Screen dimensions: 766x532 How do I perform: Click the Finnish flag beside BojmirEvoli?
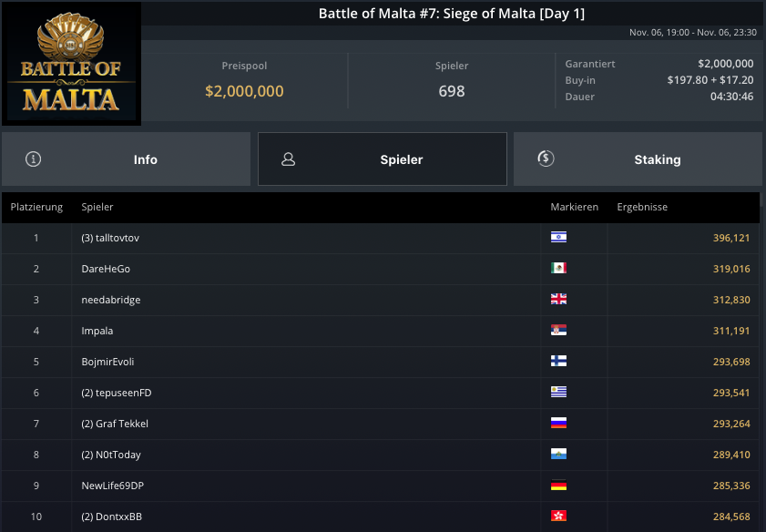coord(558,362)
